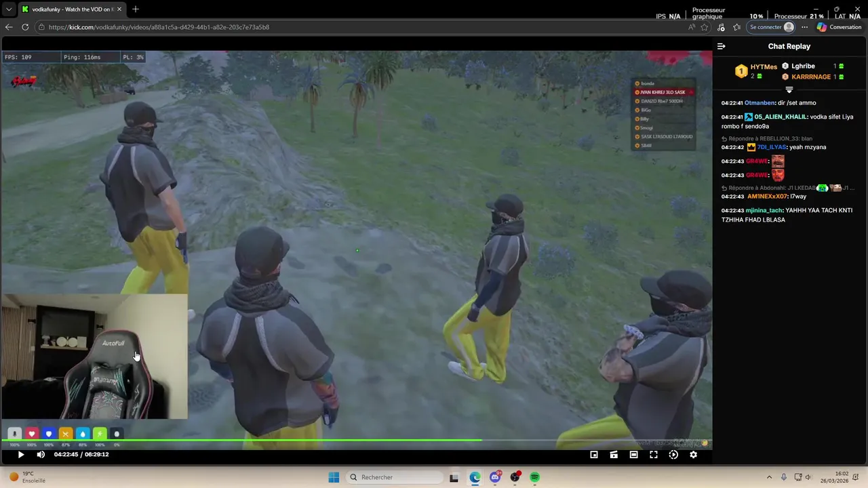Expand the gift leaderboard chevron
The width and height of the screenshot is (868, 488).
click(789, 89)
